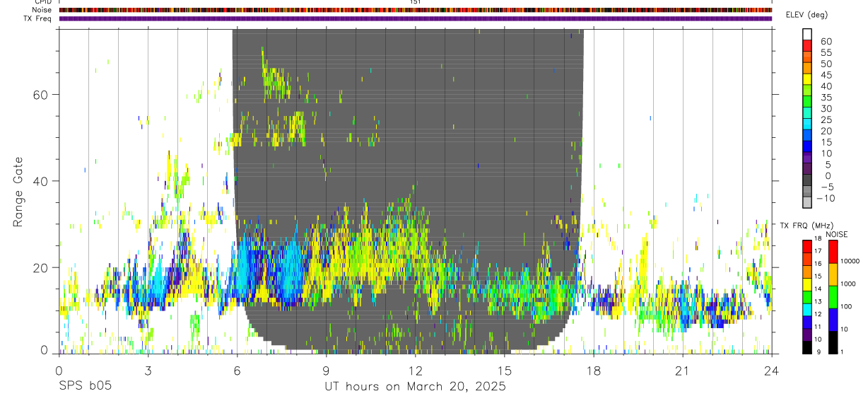The height and width of the screenshot is (401, 868).
Task: Click the red top segment of NOISE bar
Action: [x=833, y=252]
